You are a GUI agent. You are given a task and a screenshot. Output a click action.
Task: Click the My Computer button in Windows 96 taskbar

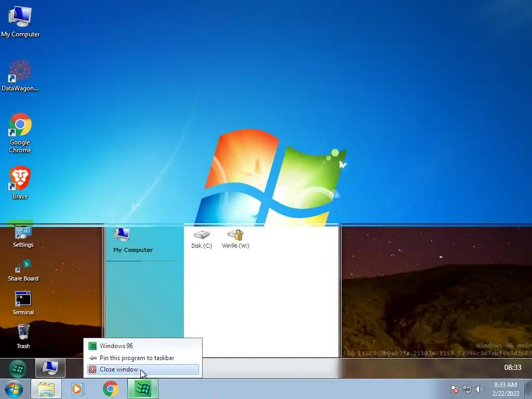coord(50,367)
